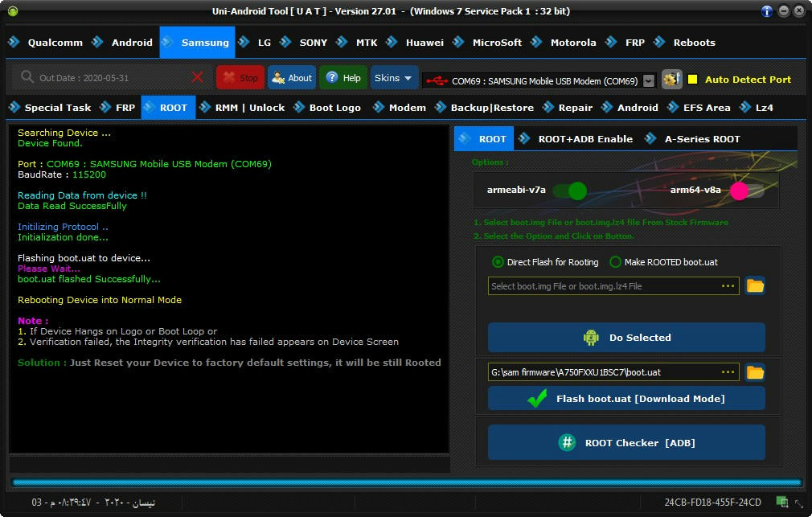Image resolution: width=812 pixels, height=517 pixels.
Task: Click green app logo in title bar
Action: (x=13, y=11)
